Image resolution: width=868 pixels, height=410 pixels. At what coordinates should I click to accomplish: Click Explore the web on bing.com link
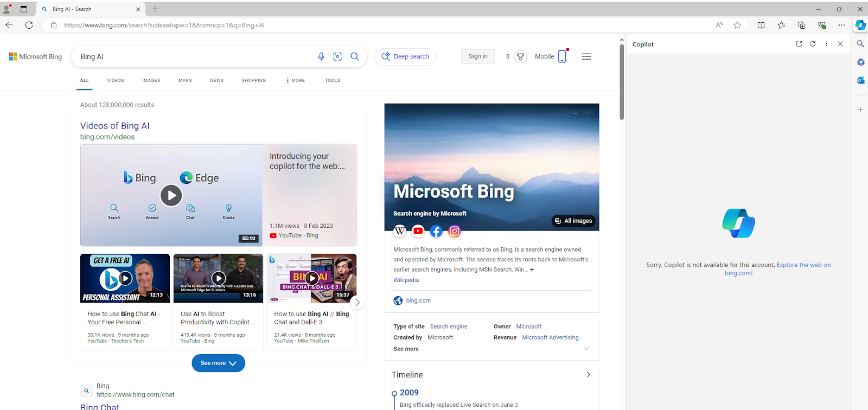777,269
